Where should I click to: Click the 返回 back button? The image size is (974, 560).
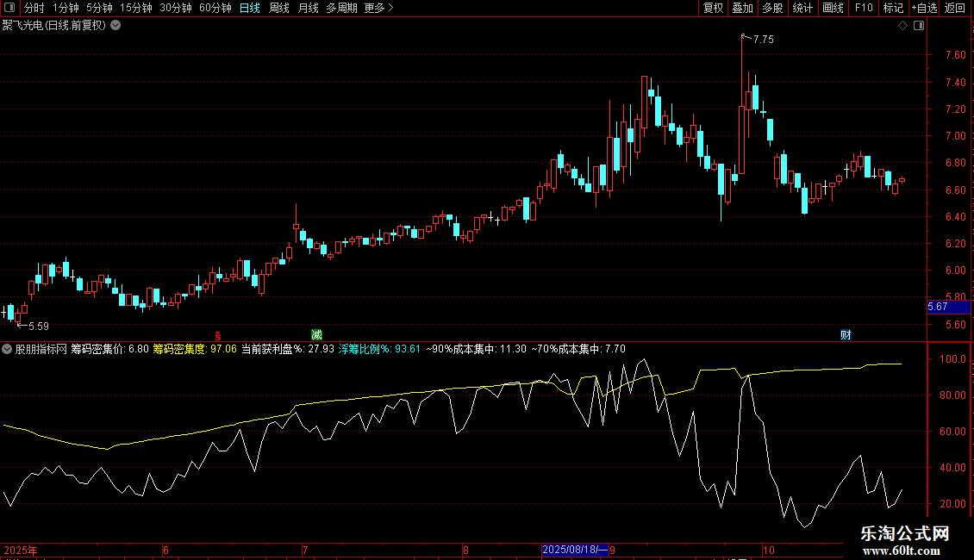[955, 8]
